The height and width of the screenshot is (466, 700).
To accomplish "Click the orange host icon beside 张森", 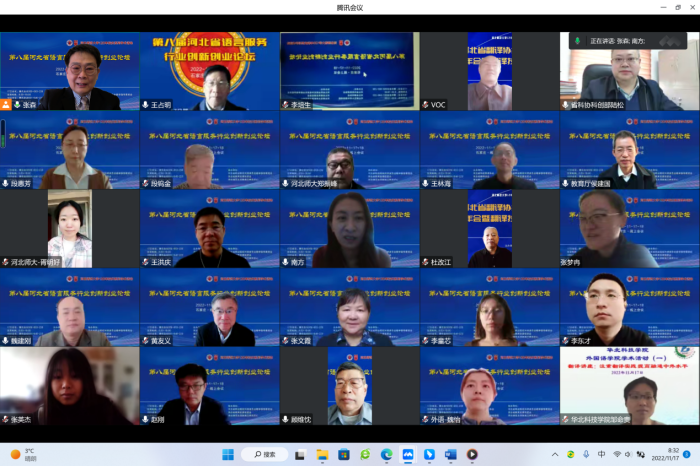I will [x=7, y=104].
